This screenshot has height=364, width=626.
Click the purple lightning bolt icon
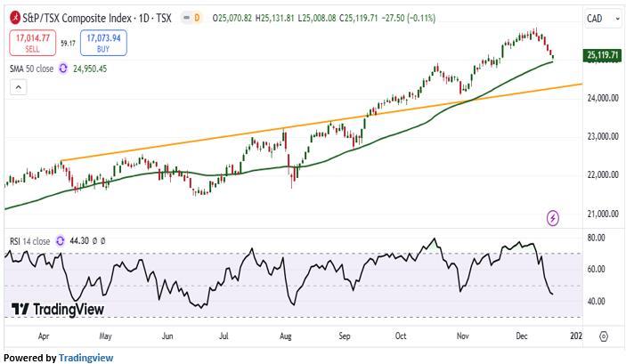pyautogui.click(x=553, y=218)
